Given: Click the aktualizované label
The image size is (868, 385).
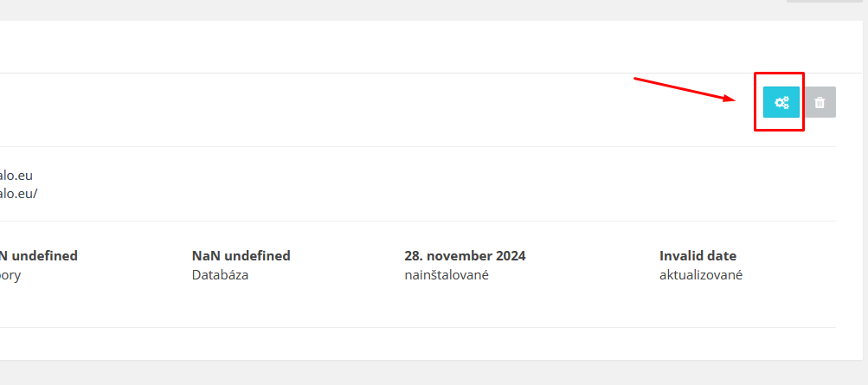Looking at the screenshot, I should click(701, 275).
